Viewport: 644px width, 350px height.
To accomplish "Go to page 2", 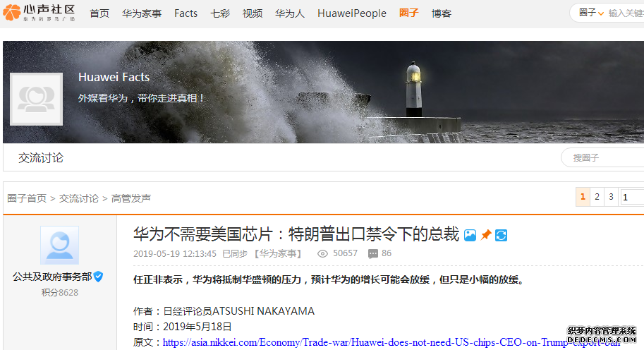I will click(x=597, y=197).
